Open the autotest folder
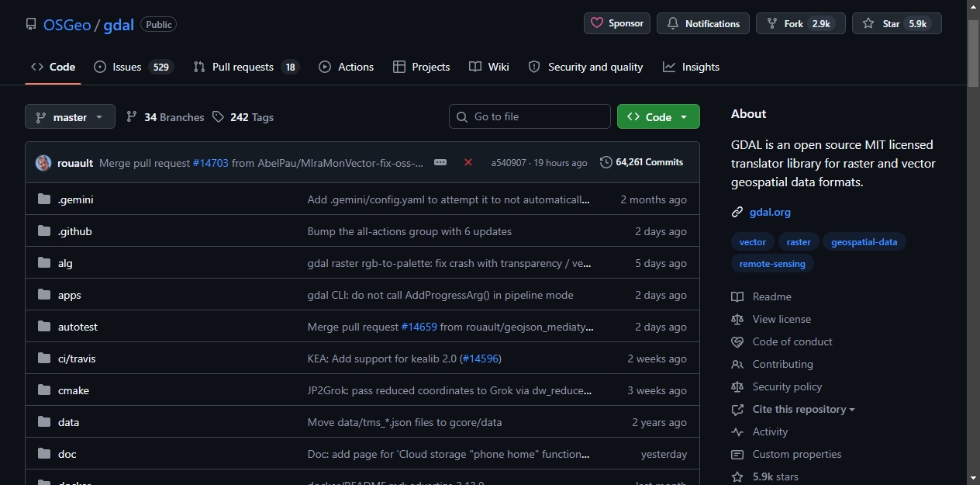This screenshot has height=485, width=980. point(78,327)
